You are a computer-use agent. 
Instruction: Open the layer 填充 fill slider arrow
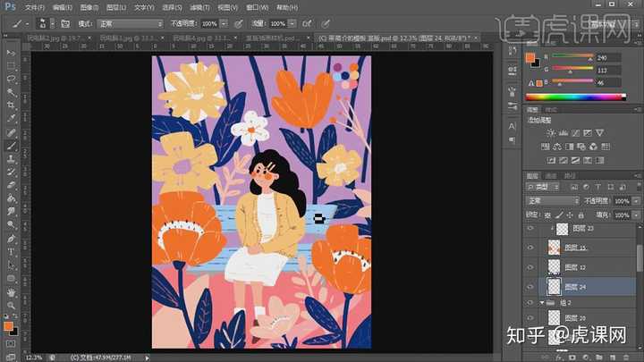(x=636, y=215)
